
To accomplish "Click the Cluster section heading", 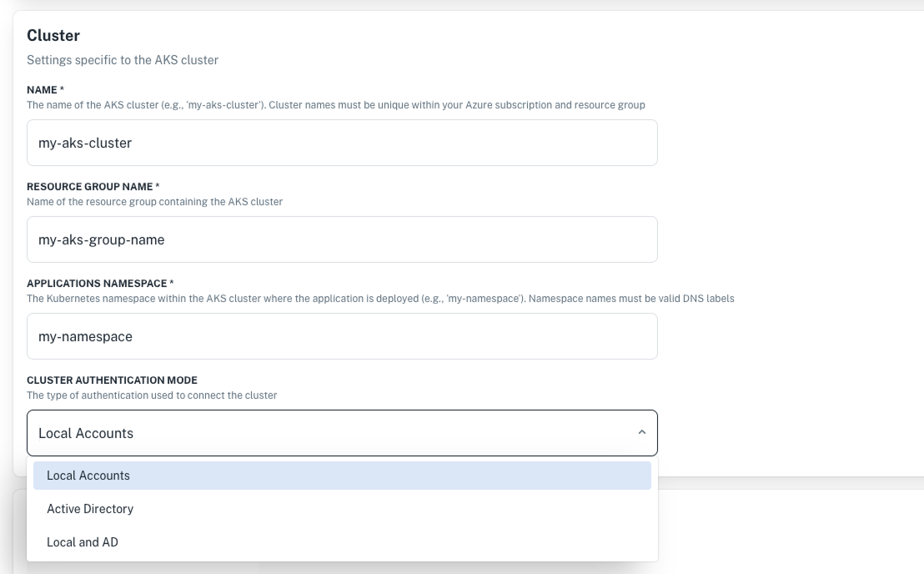I will coord(53,36).
